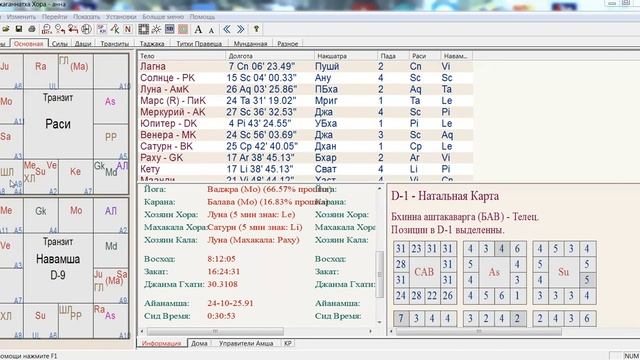Click the Save (floppy disk) toolbar icon
640x360 pixels.
click(19, 29)
